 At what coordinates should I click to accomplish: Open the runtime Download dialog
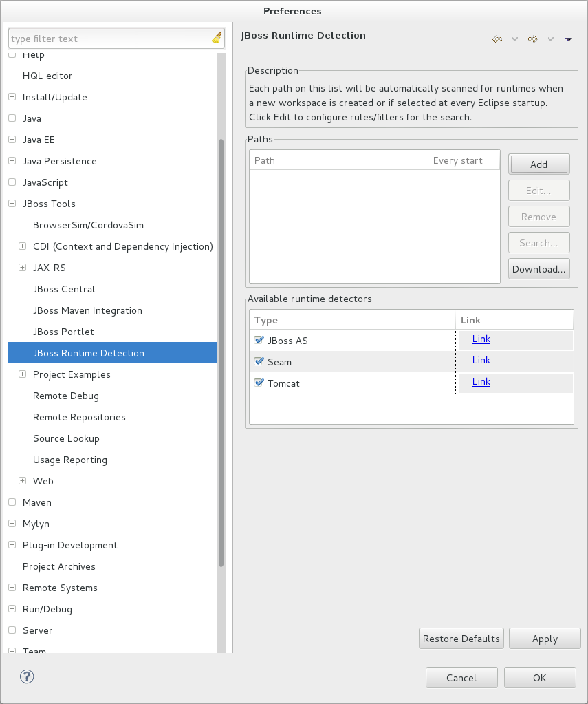[538, 268]
